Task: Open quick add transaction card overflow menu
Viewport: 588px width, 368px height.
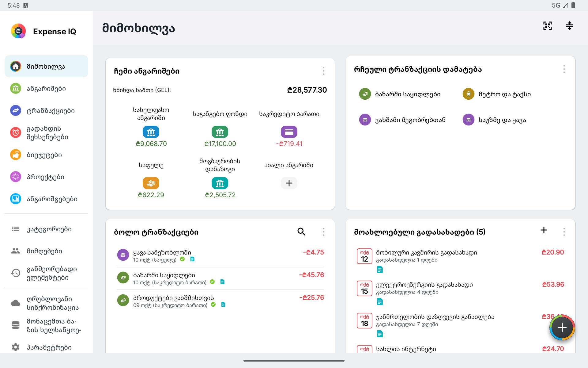Action: [564, 69]
